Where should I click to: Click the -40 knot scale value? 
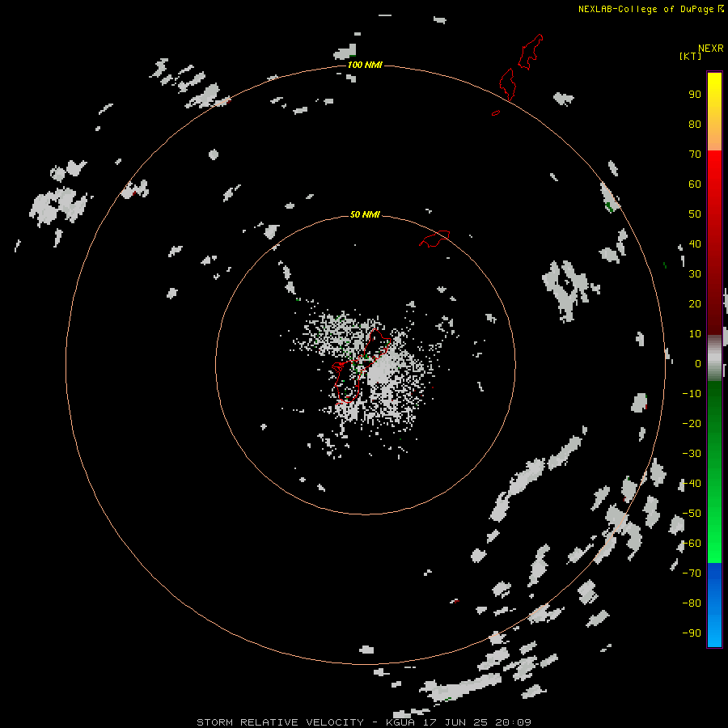[x=692, y=484]
